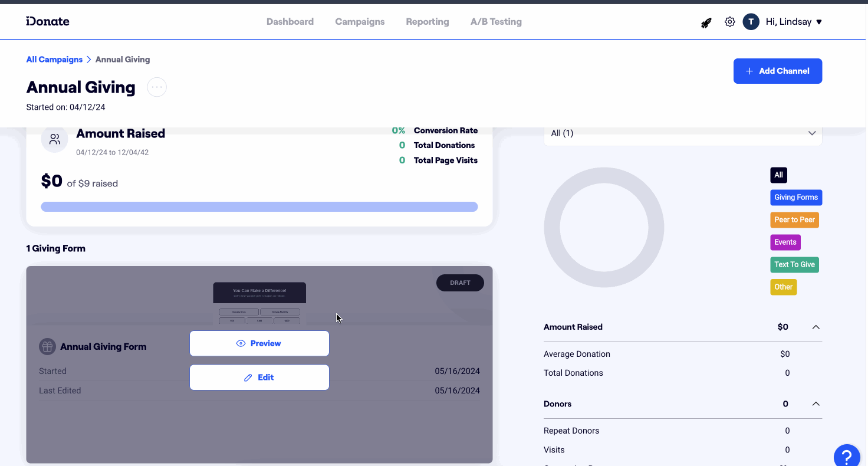Viewport: 868px width, 466px height.
Task: Click the ellipsis next to Annual Giving title
Action: coord(156,87)
